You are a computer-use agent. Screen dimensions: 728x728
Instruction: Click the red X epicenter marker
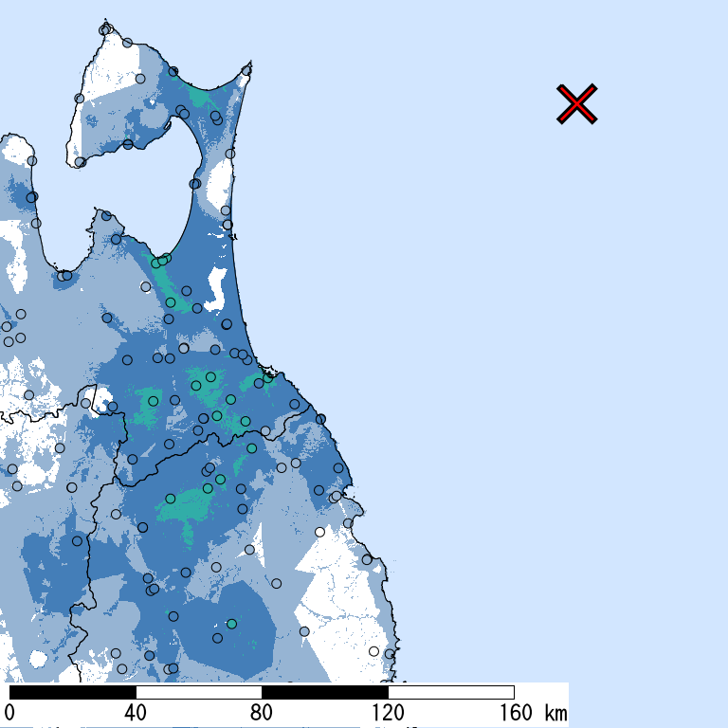click(x=576, y=103)
